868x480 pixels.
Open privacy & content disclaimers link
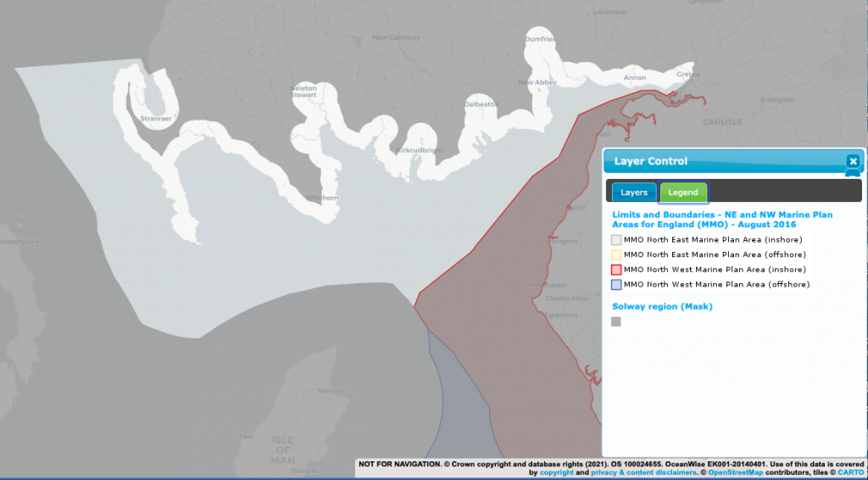pos(637,472)
